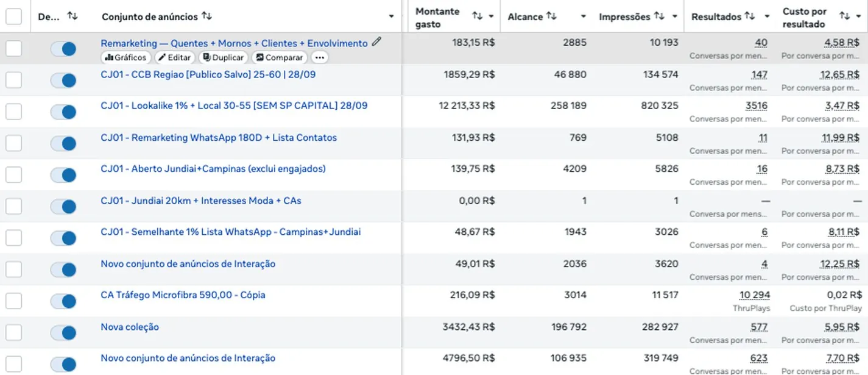
Task: Click the 577 results value for Nova coleção
Action: [x=760, y=327]
